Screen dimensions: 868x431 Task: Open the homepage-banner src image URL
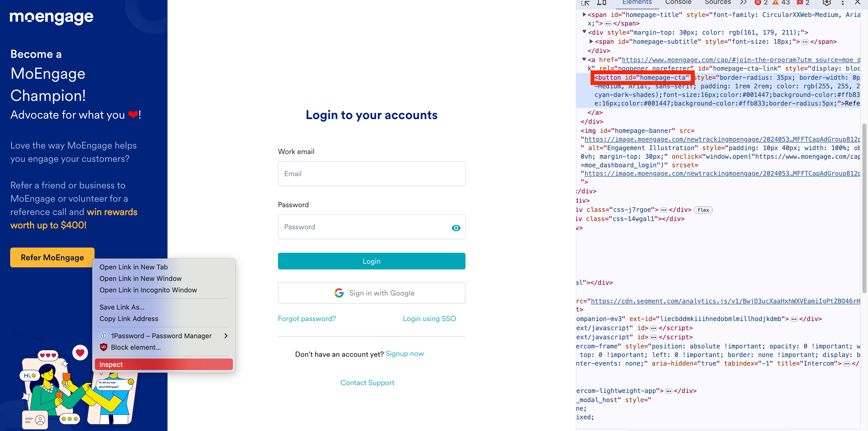(x=722, y=139)
